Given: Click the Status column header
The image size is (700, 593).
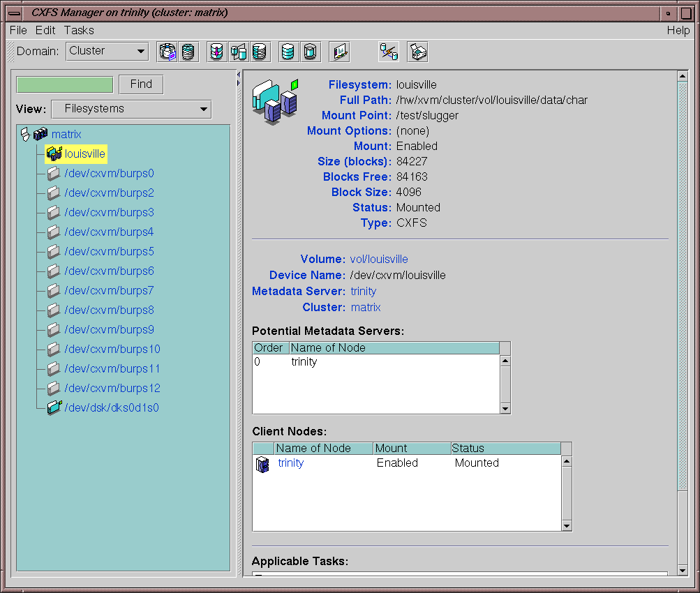Looking at the screenshot, I should (505, 448).
